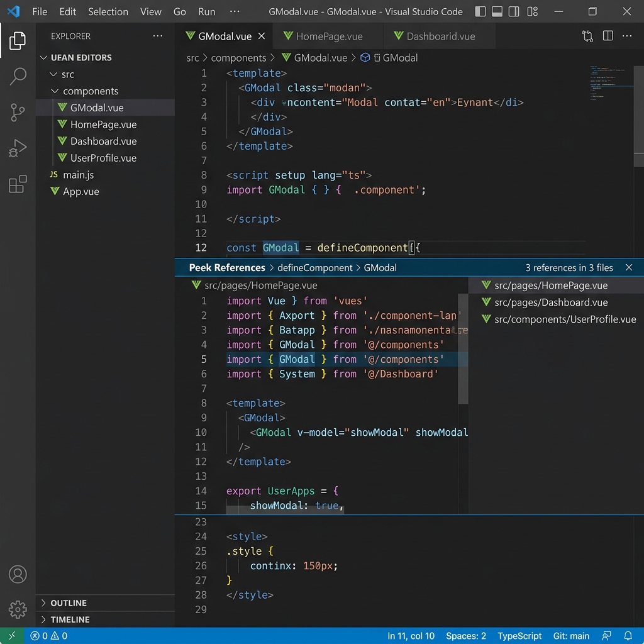Screen dimensions: 644x644
Task: Open GModal.vue in the explorer tree
Action: (x=105, y=108)
